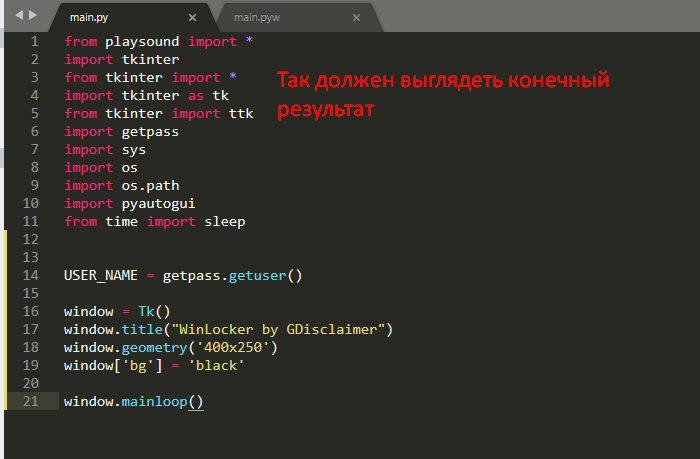The height and width of the screenshot is (459, 700).
Task: Place cursor on 'USER_NAME' variable
Action: (101, 275)
